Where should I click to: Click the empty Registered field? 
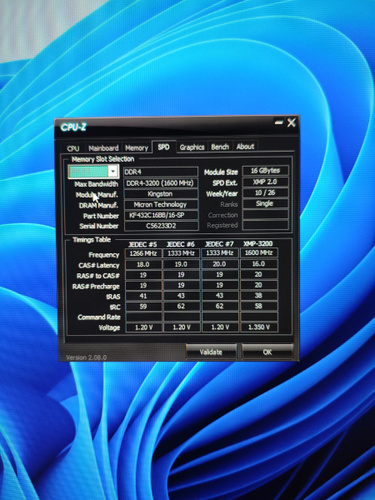click(265, 225)
